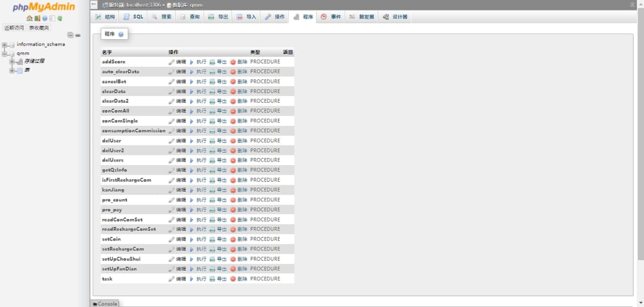This screenshot has width=644, height=307.
Task: Execute the kanJiang procedure
Action: (x=198, y=190)
